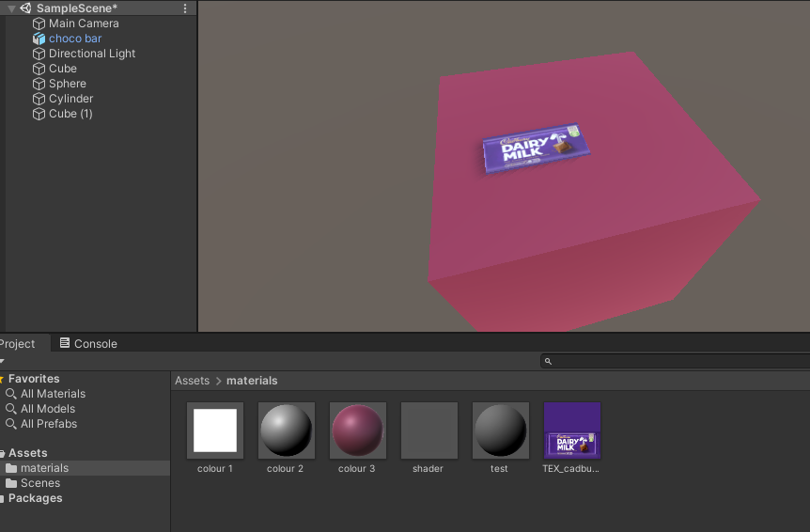Select the test dark sphere material
Viewport: 810px width, 532px height.
pos(501,430)
